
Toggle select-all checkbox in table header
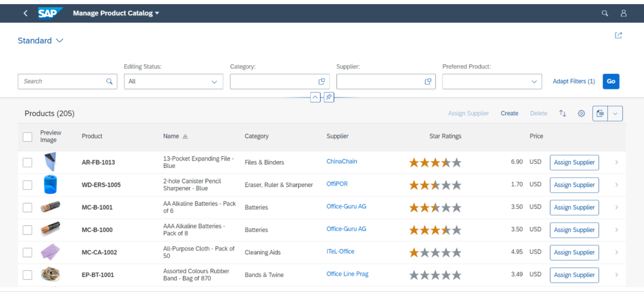click(27, 137)
